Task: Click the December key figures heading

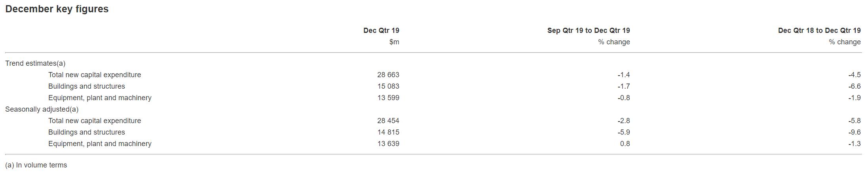Action: pos(57,9)
